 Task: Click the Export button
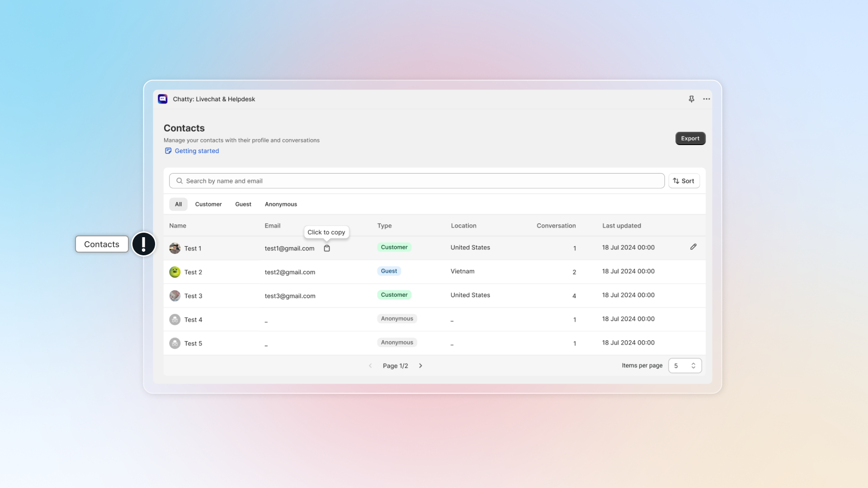690,138
